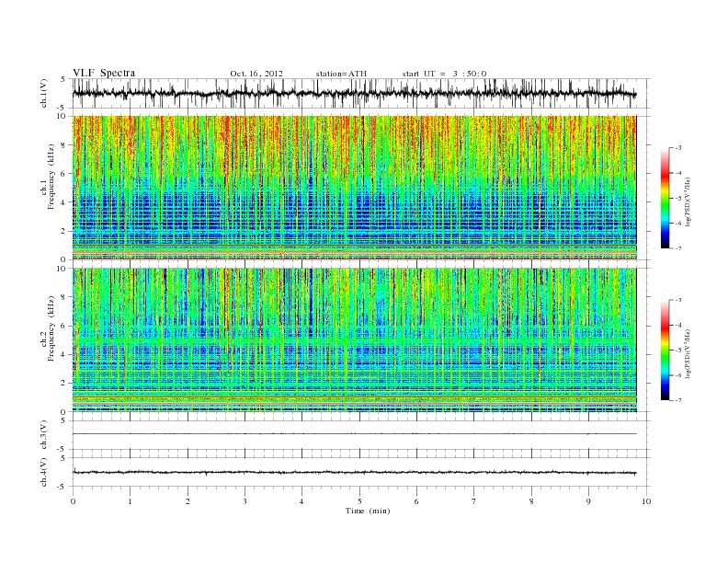Click the ch.1 spectrogram color scale bar

pos(665,198)
